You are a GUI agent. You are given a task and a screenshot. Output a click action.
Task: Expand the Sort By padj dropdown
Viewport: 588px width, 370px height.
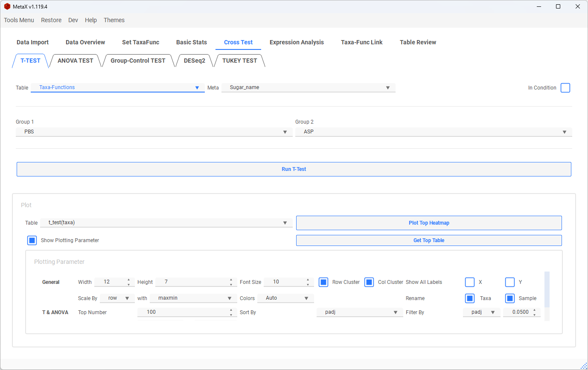coord(360,312)
